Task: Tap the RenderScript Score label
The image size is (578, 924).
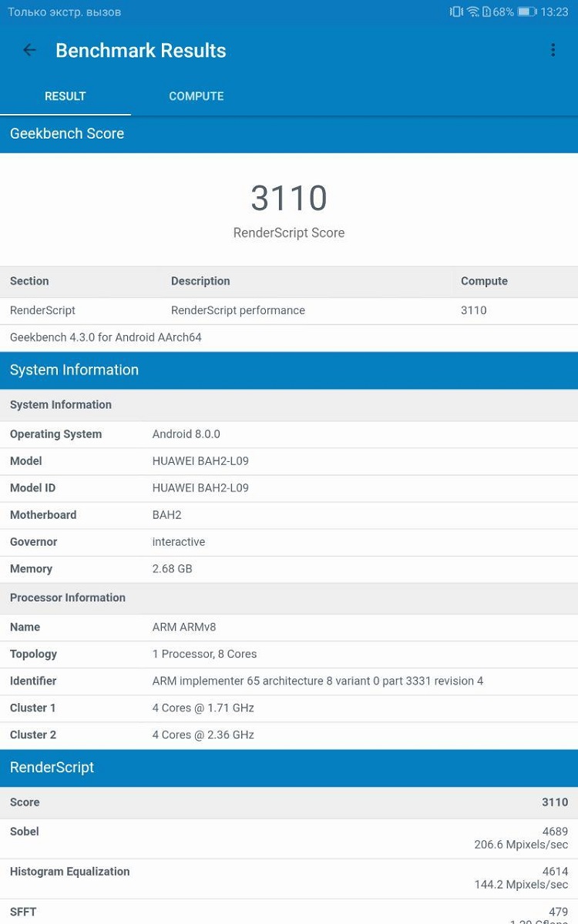Action: click(289, 233)
